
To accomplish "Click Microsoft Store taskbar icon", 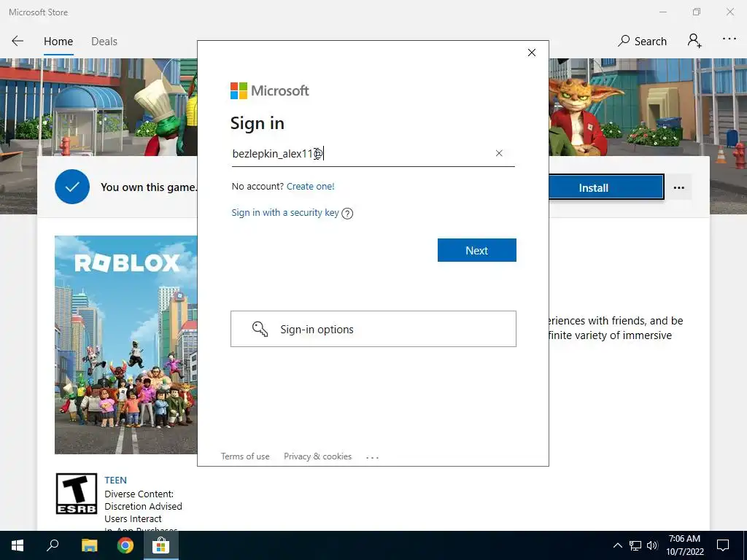I will click(161, 545).
